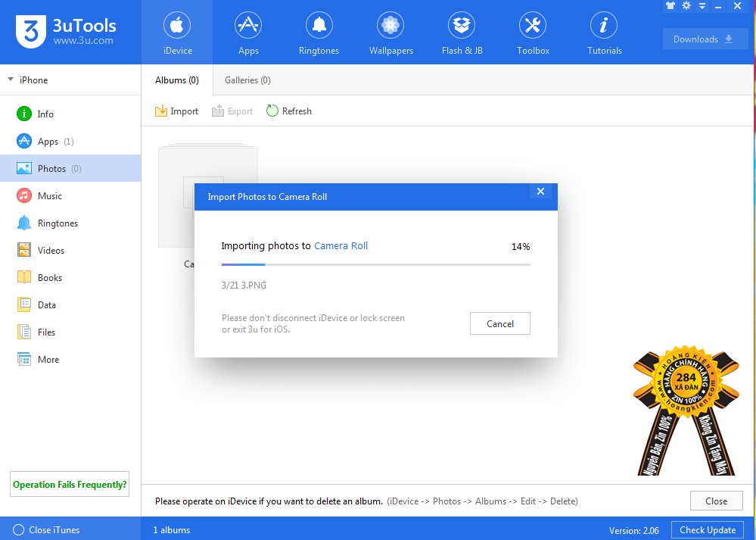
Task: Click the '3/21 3.PNG' file status text
Action: tap(244, 286)
